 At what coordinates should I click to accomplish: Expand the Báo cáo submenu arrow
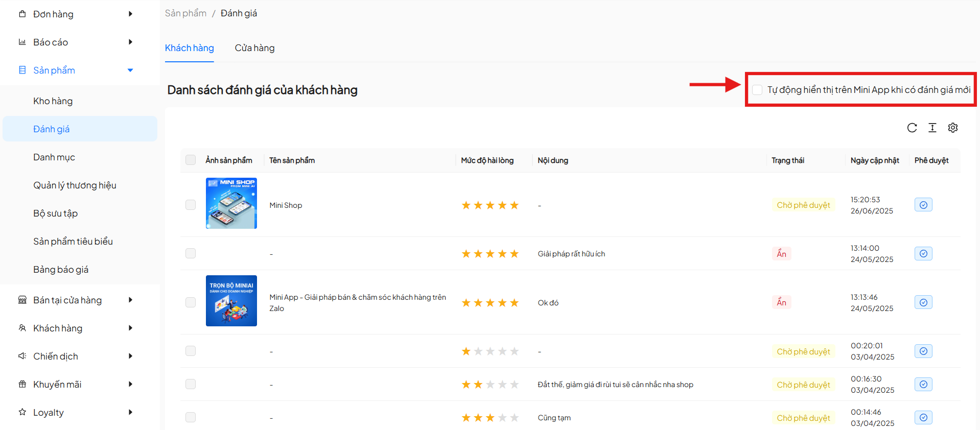pos(130,42)
